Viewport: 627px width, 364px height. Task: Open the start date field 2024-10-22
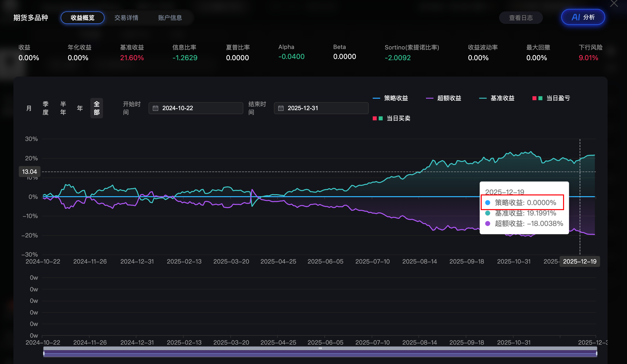(x=196, y=108)
